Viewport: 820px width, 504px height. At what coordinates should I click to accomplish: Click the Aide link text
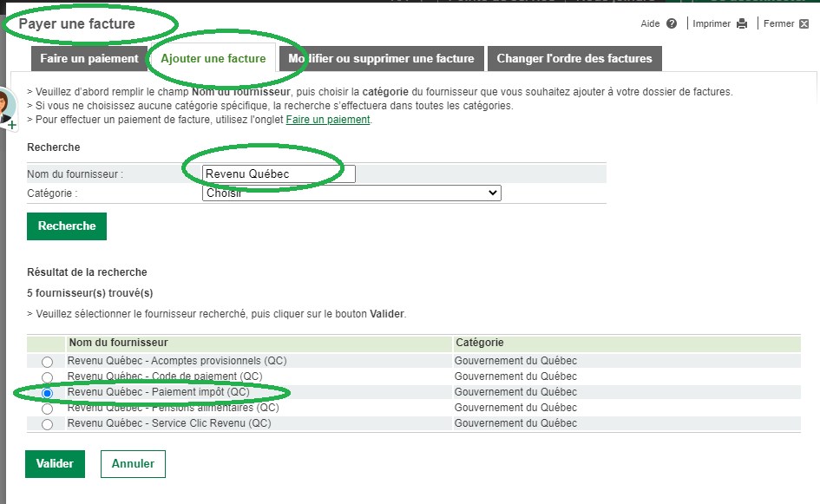pos(650,23)
